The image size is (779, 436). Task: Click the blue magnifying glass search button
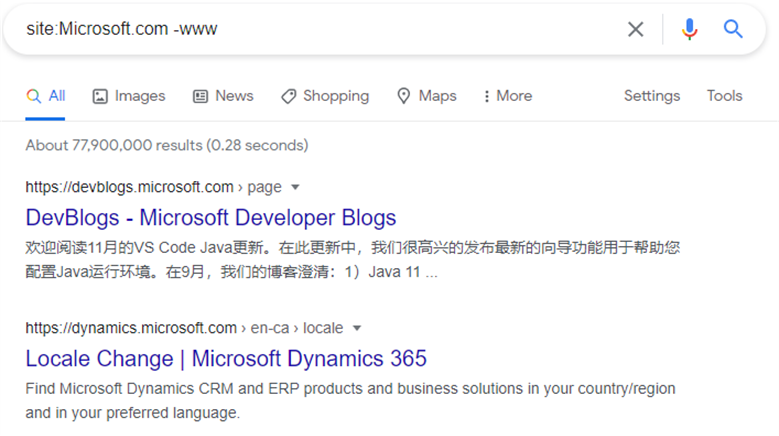733,29
